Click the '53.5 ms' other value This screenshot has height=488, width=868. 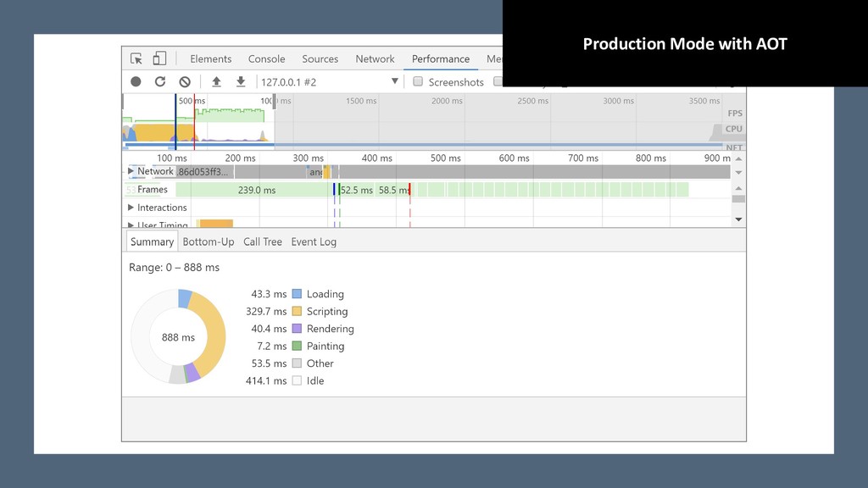(x=269, y=363)
